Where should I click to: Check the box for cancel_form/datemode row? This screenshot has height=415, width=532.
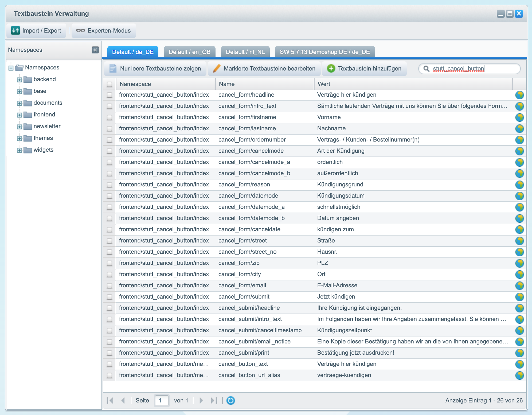pos(109,196)
